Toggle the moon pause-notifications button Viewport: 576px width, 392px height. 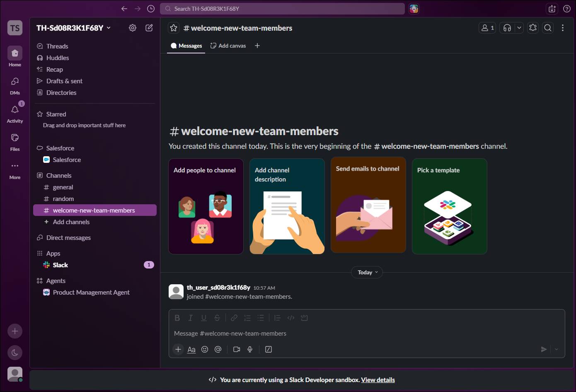pos(15,353)
